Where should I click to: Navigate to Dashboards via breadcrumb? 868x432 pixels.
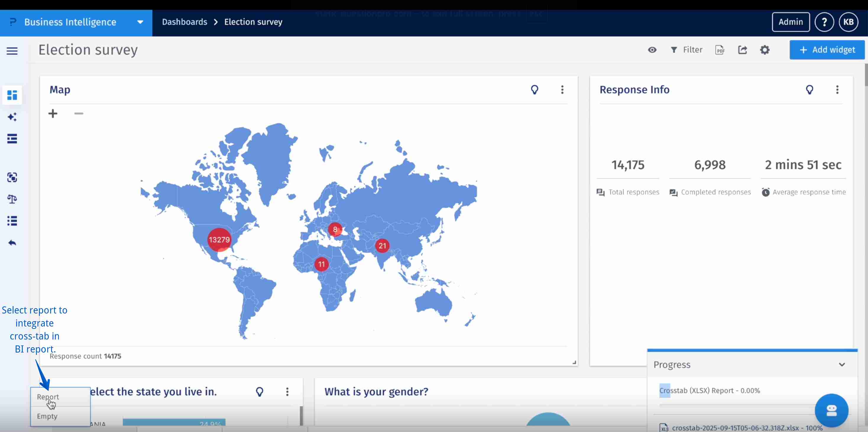click(x=185, y=22)
